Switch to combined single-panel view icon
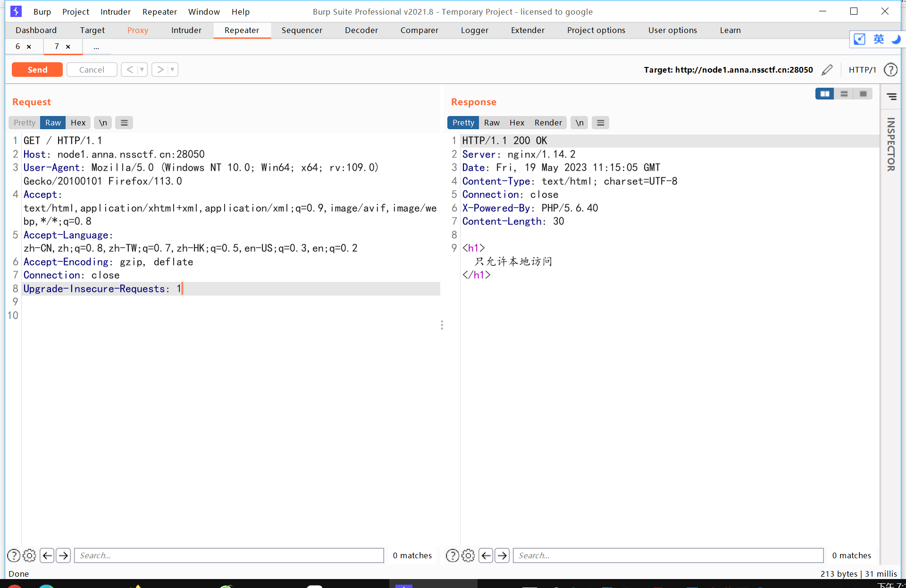This screenshot has height=588, width=906. [x=863, y=94]
